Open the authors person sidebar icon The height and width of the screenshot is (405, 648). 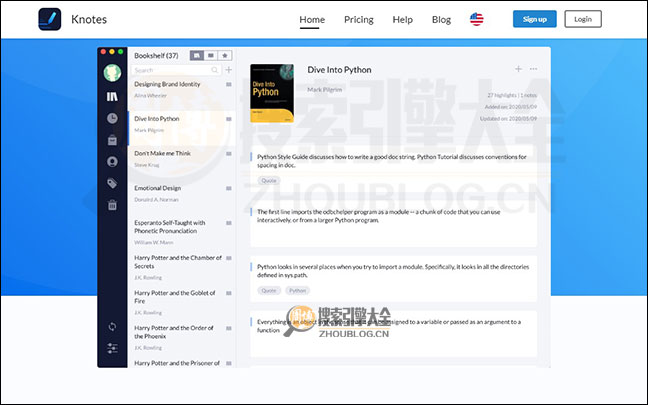112,162
